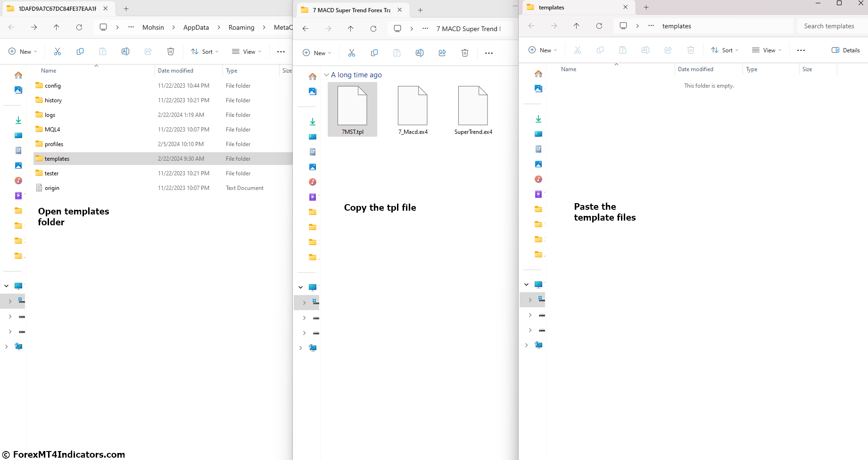Open the New item dropdown
868x460 pixels.
23,51
